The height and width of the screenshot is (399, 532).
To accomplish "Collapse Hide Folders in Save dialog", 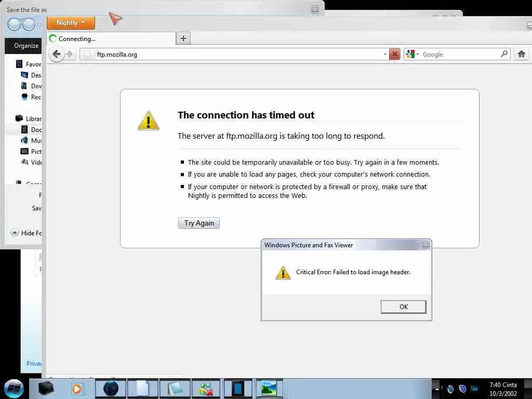I will (x=26, y=233).
